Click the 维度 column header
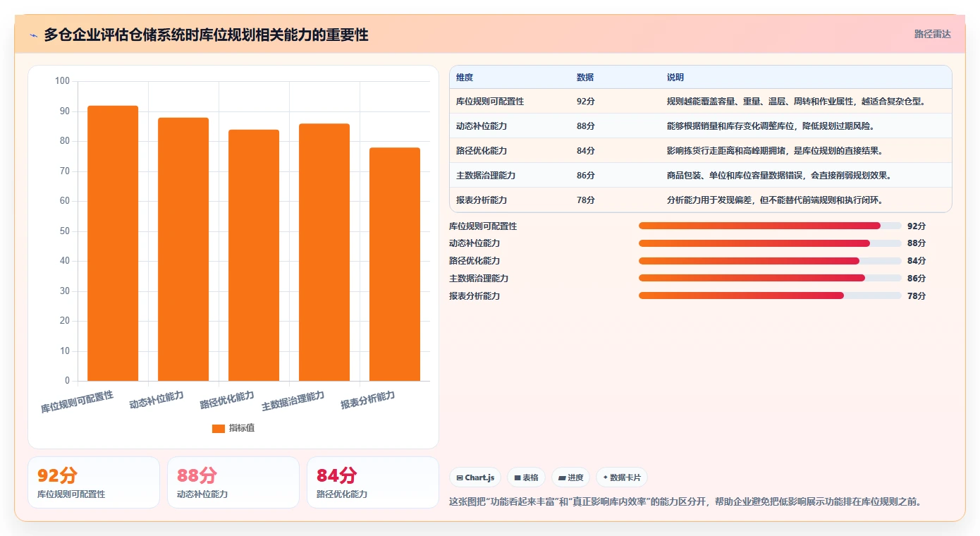The width and height of the screenshot is (980, 536). click(465, 78)
